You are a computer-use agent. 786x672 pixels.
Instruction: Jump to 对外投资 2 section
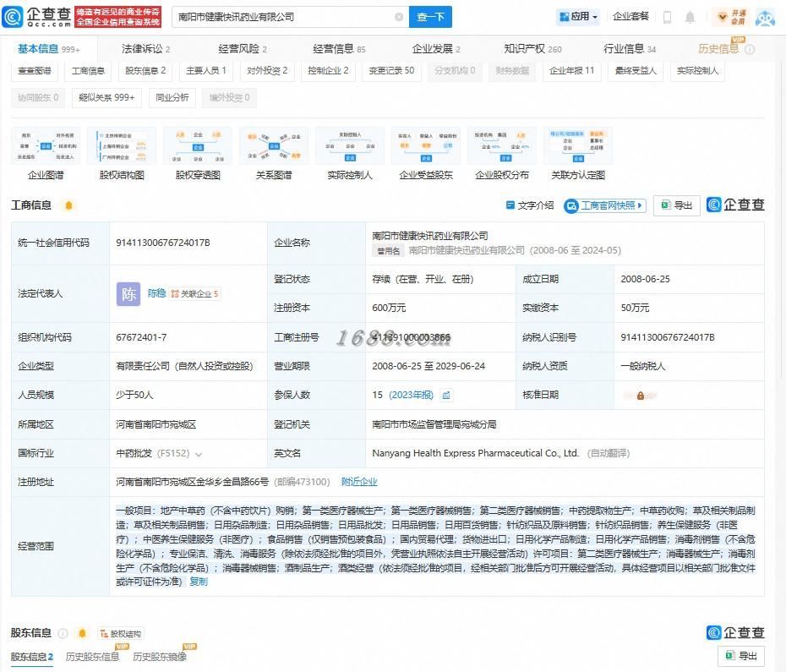[x=267, y=71]
